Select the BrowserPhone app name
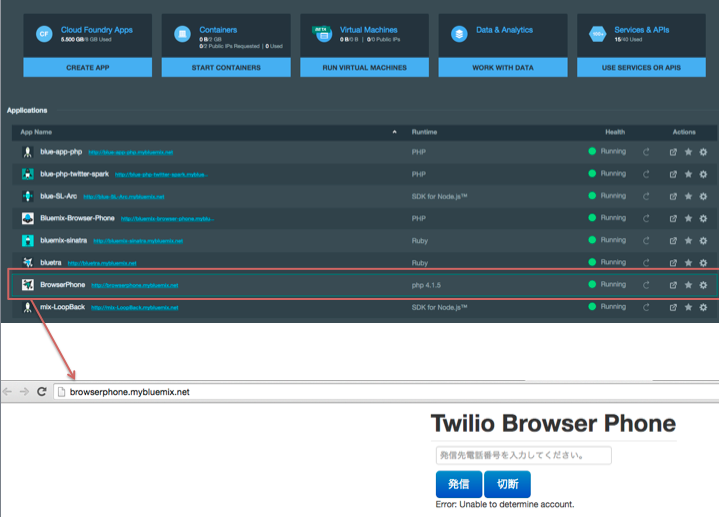 [x=62, y=285]
